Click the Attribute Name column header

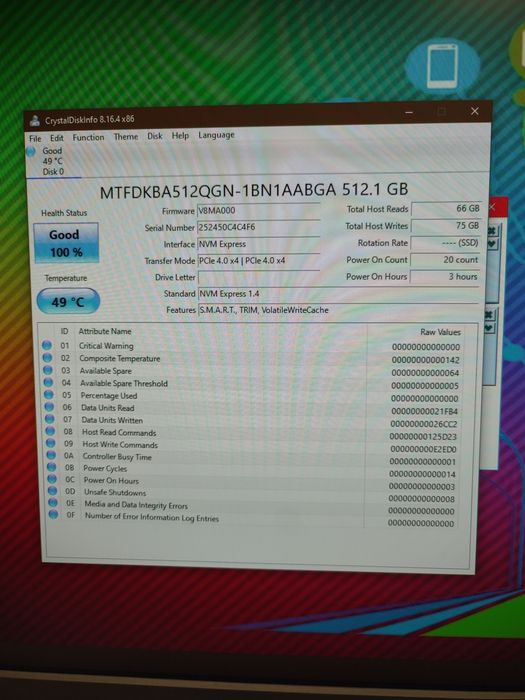[105, 331]
